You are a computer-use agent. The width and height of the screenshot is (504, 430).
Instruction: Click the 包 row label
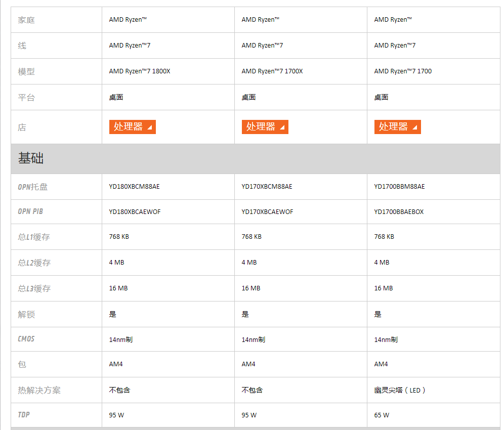22,364
